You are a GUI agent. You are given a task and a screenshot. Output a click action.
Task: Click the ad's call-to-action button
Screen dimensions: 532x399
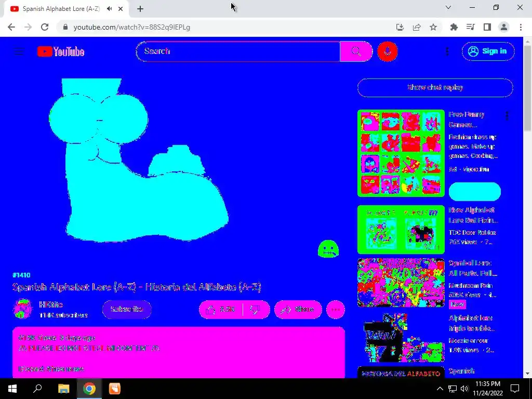click(475, 191)
